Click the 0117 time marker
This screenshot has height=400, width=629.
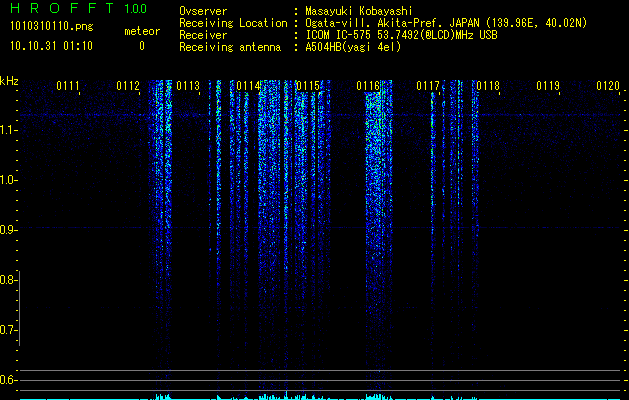tap(428, 86)
